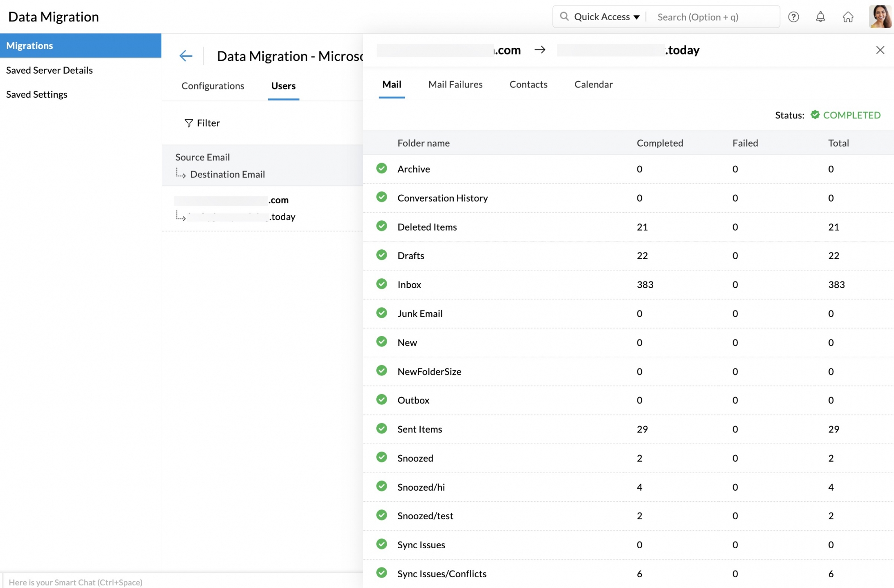Click the user profile avatar
Screen dimensions: 894x588
pos(880,17)
